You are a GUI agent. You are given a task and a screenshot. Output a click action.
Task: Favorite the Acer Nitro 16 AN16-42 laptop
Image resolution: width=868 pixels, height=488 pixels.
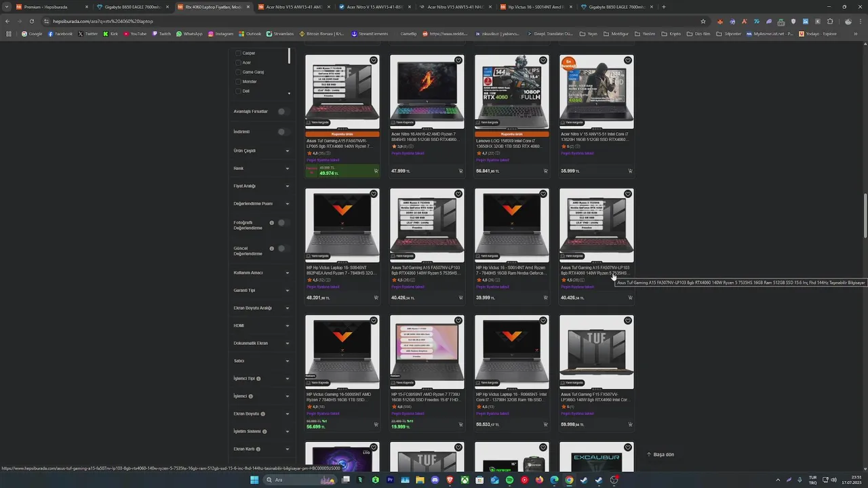point(458,60)
